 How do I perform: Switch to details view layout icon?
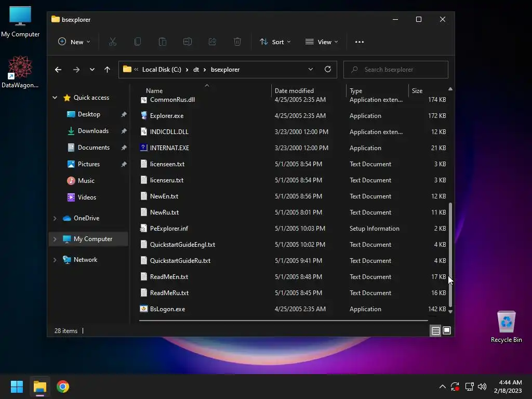pos(436,330)
